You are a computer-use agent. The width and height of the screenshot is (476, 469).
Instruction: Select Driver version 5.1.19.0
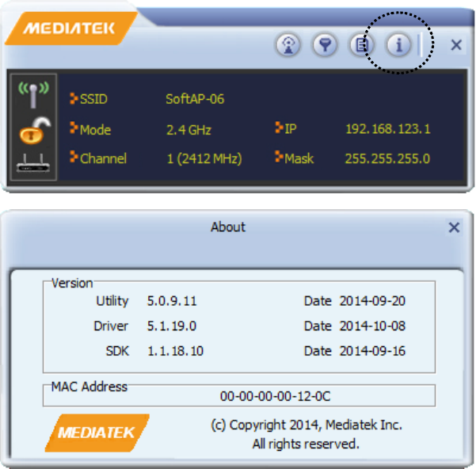(172, 326)
